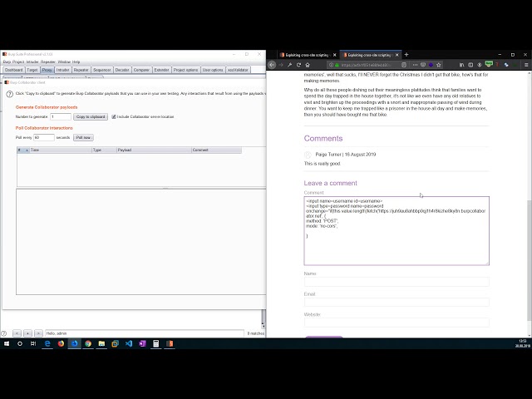
Task: Open a new Firefox tab with plus
Action: (406, 55)
